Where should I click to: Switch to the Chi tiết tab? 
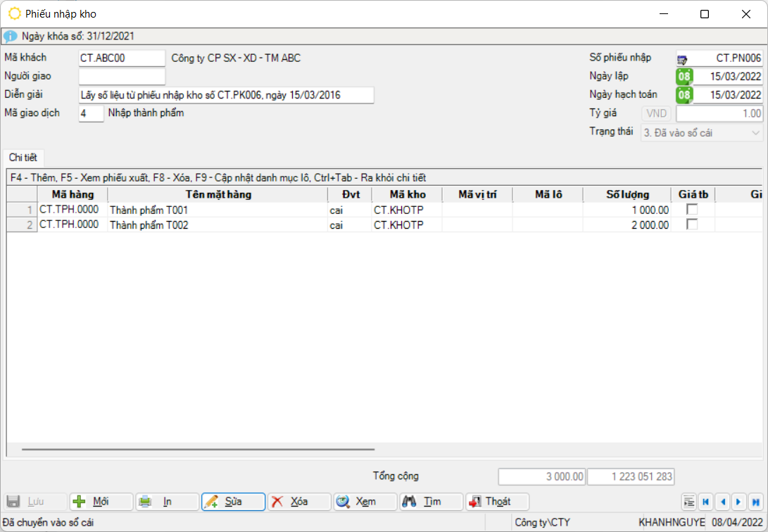point(23,158)
